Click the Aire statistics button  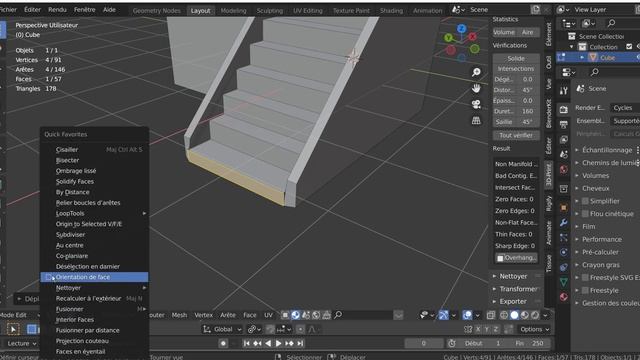point(528,32)
